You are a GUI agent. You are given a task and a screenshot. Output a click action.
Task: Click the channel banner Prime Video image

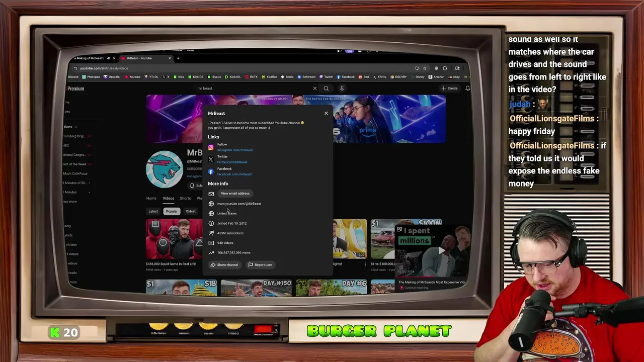[389, 119]
